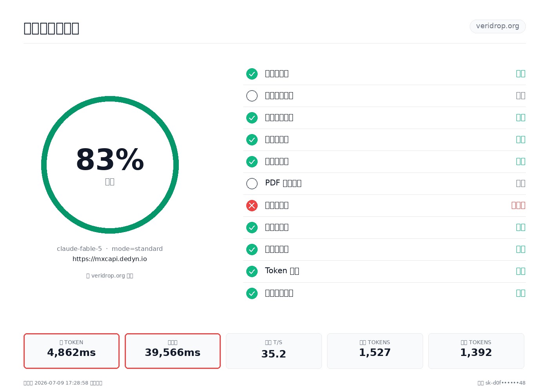The height and width of the screenshot is (392, 549).
Task: Click green checkmark directly above the PDF row
Action: pos(252,162)
